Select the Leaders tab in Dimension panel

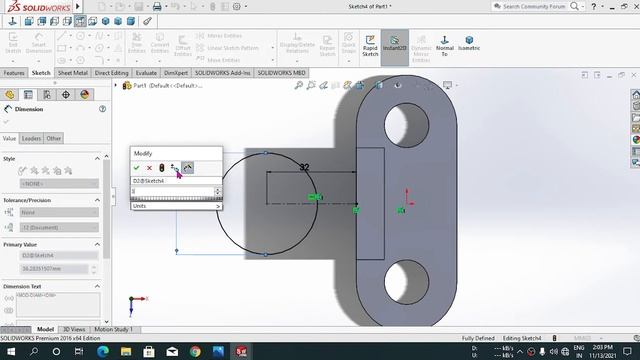point(31,138)
